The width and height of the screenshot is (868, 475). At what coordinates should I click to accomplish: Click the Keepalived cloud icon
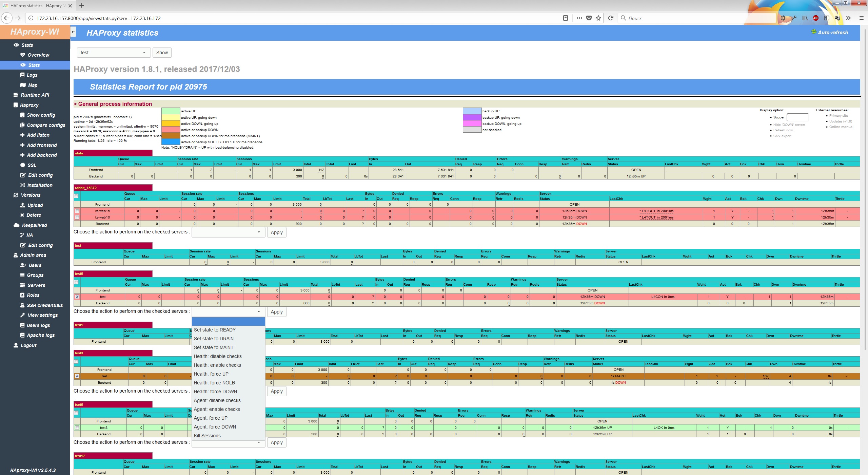click(x=16, y=225)
